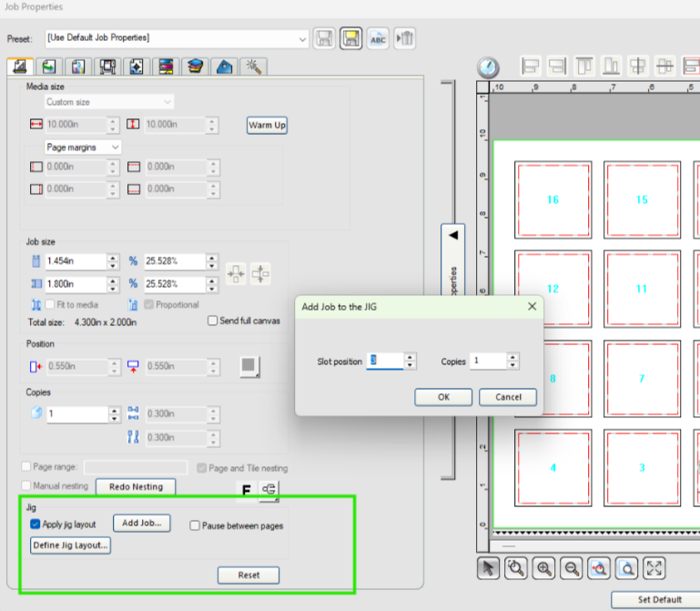This screenshot has height=611, width=700.
Task: Select jig slot number 15
Action: (x=642, y=199)
